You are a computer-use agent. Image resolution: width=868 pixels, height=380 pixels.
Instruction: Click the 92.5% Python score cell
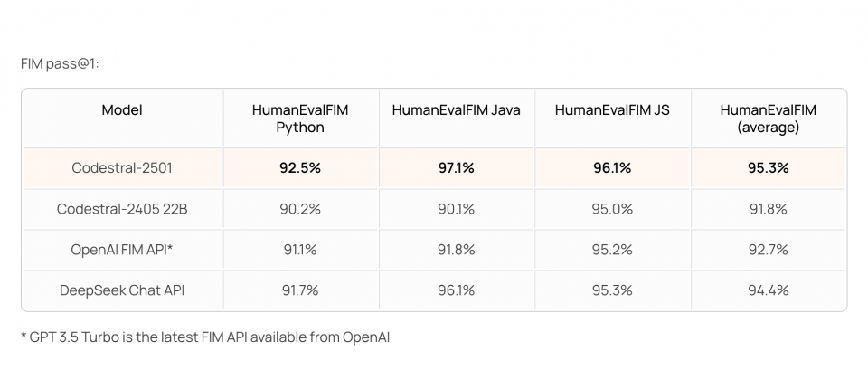300,168
